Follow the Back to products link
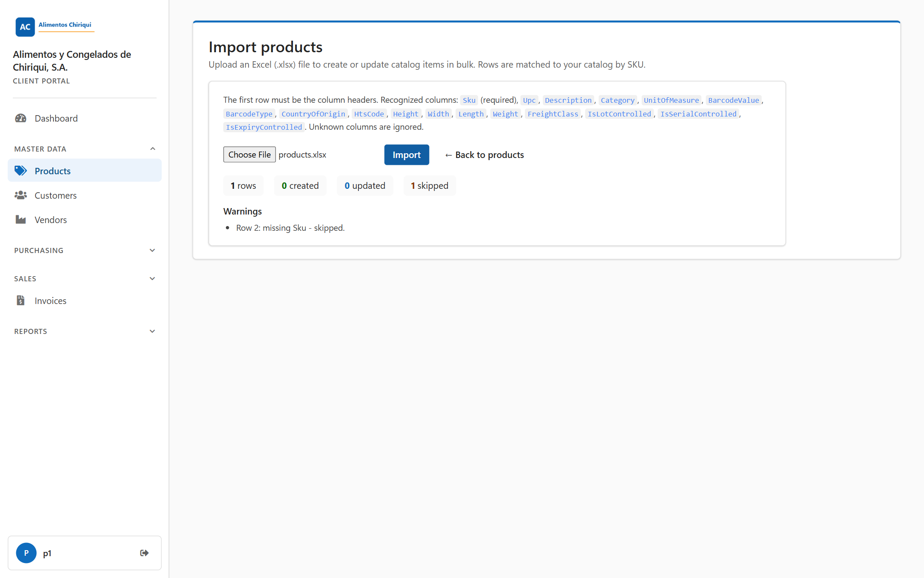Viewport: 924px width, 578px height. (484, 155)
